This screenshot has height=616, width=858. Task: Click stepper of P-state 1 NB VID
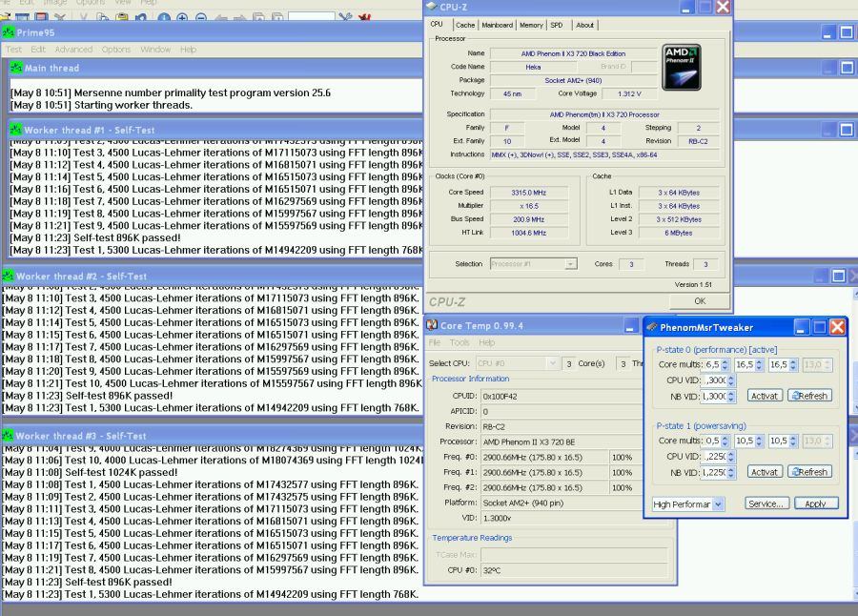pyautogui.click(x=731, y=472)
